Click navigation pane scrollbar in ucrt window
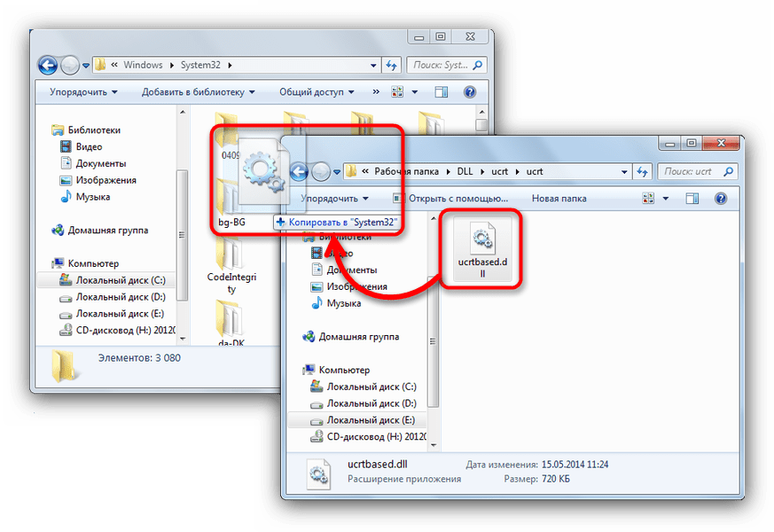The width and height of the screenshot is (774, 532). tap(433, 341)
